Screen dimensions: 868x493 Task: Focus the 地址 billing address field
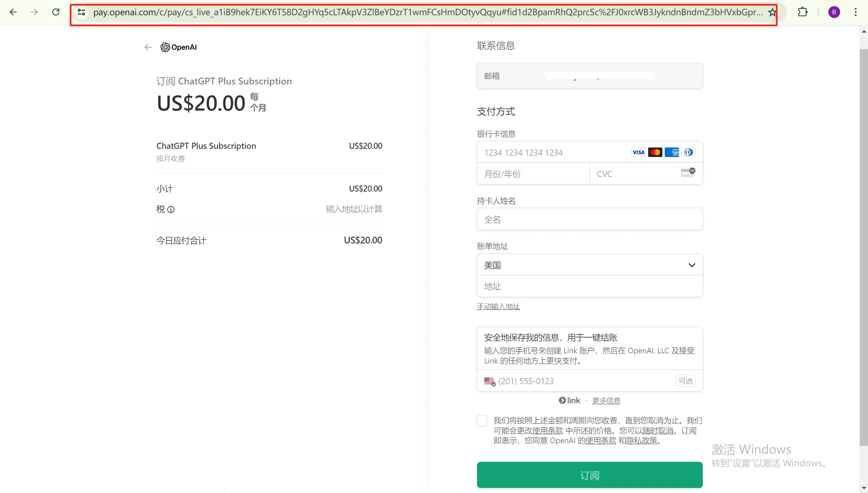(590, 286)
